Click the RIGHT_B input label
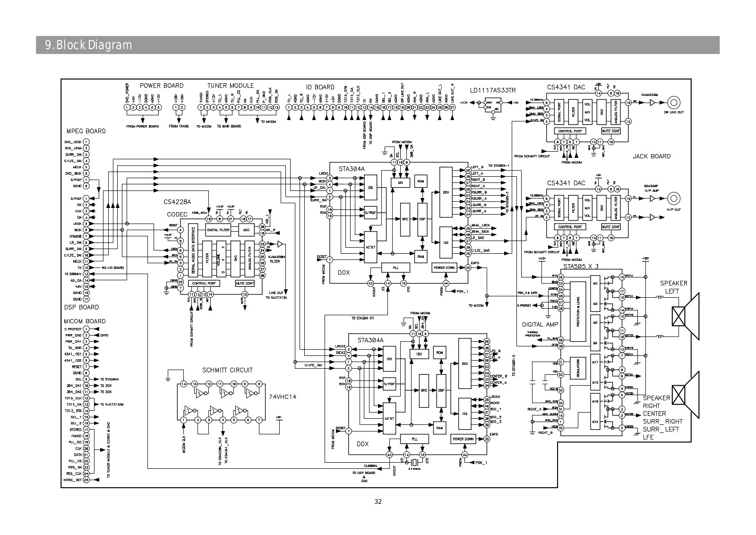Screen dimensions: 756x535 point(546,432)
